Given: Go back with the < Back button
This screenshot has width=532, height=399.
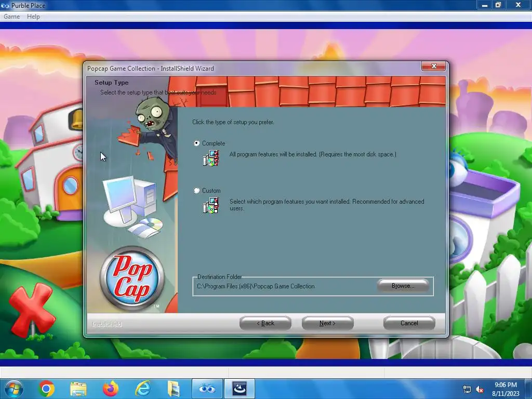Looking at the screenshot, I should (x=265, y=323).
